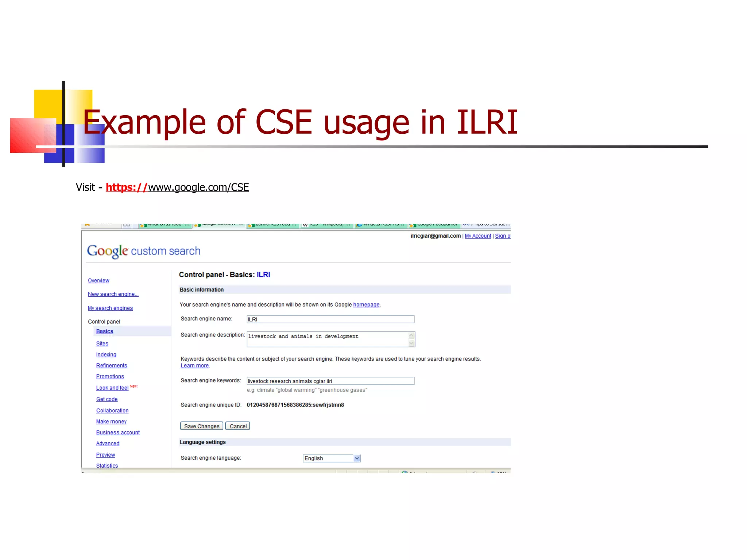
Task: Open the My Account link
Action: (x=478, y=236)
